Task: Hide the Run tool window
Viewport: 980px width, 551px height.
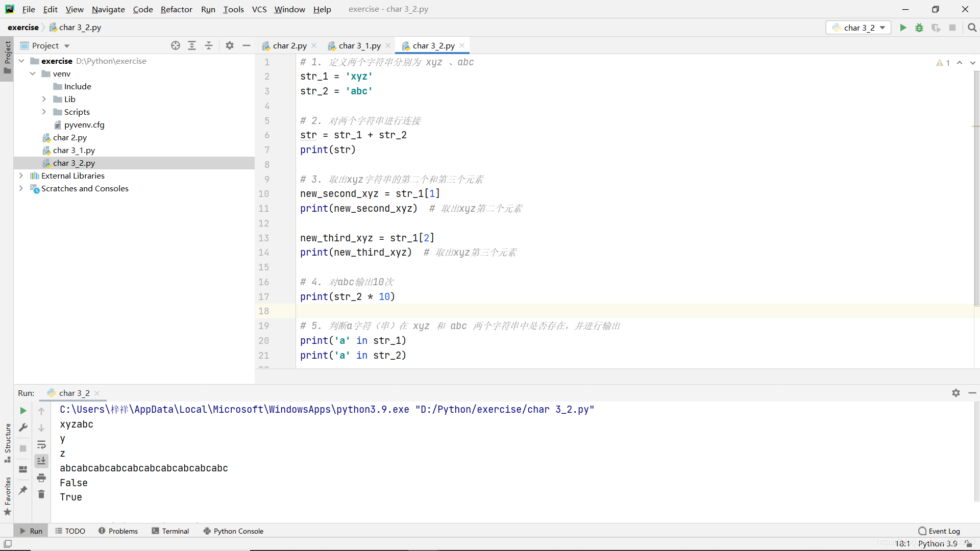Action: pyautogui.click(x=972, y=393)
